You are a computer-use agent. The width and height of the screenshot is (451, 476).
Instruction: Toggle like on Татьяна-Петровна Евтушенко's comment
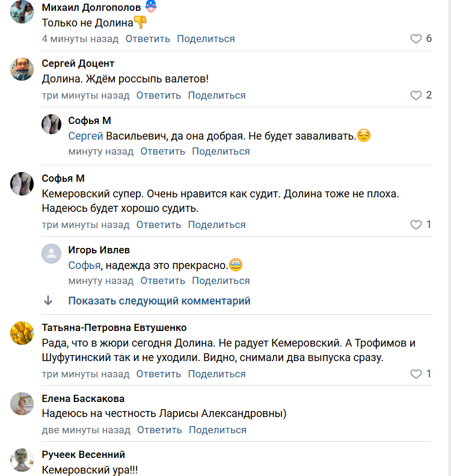[416, 374]
